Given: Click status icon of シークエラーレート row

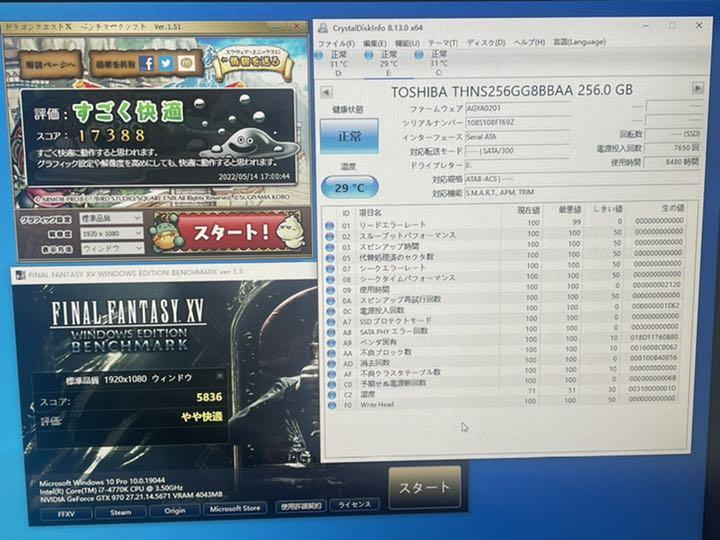Looking at the screenshot, I should 330,269.
